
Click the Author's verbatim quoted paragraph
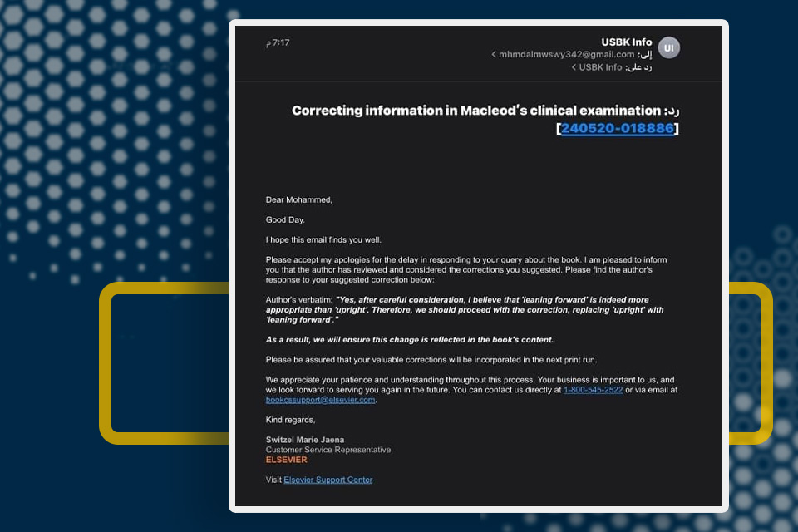coord(465,309)
